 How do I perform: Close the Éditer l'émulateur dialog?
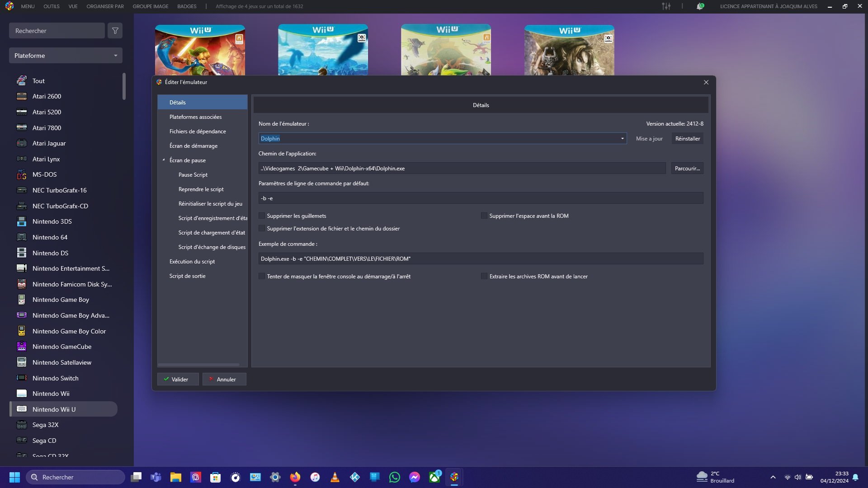click(x=706, y=82)
